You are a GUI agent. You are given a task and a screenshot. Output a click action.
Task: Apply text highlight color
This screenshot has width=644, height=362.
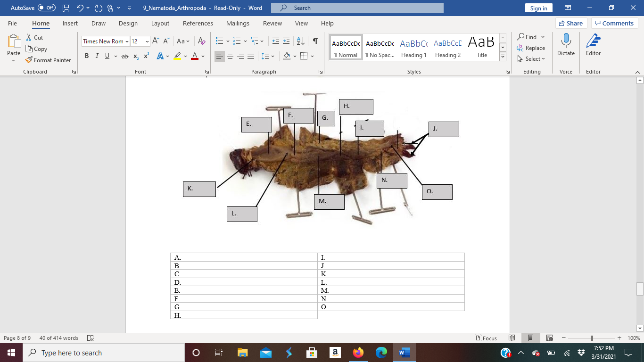[x=177, y=56]
